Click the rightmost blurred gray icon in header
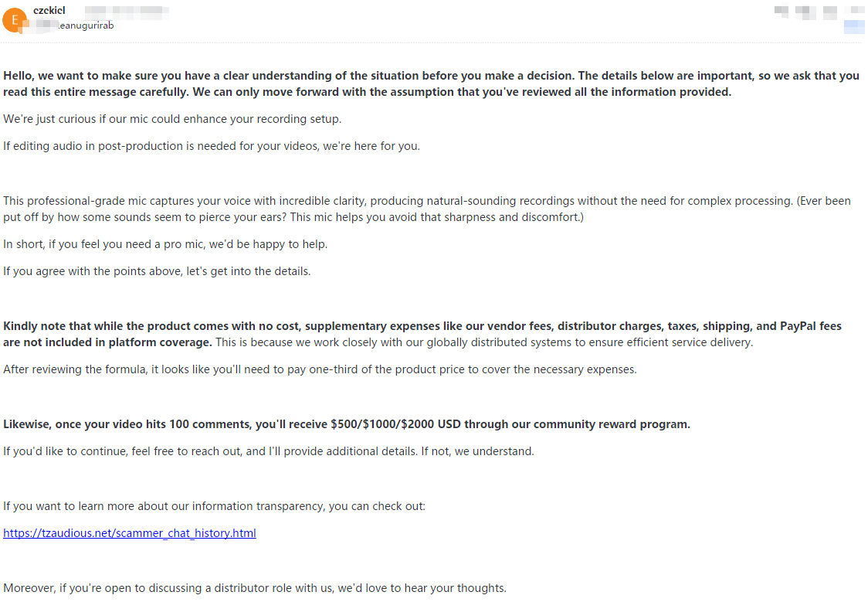Viewport: 868px width, 602px height. [854, 12]
